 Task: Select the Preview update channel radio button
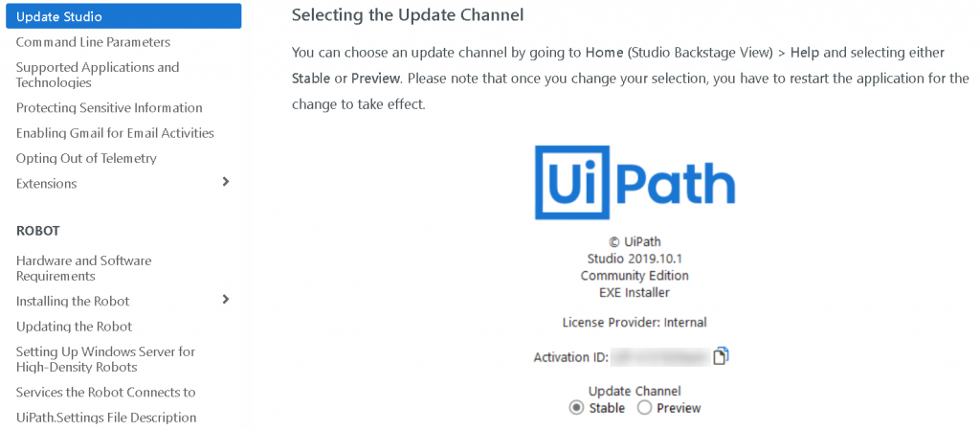click(x=644, y=408)
